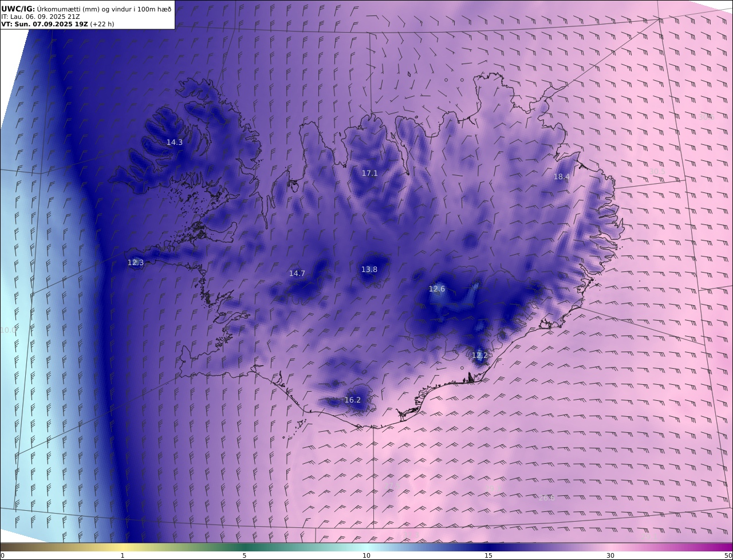Click the IT: Lau. 06. 09. 2025 21Z line

coord(41,17)
